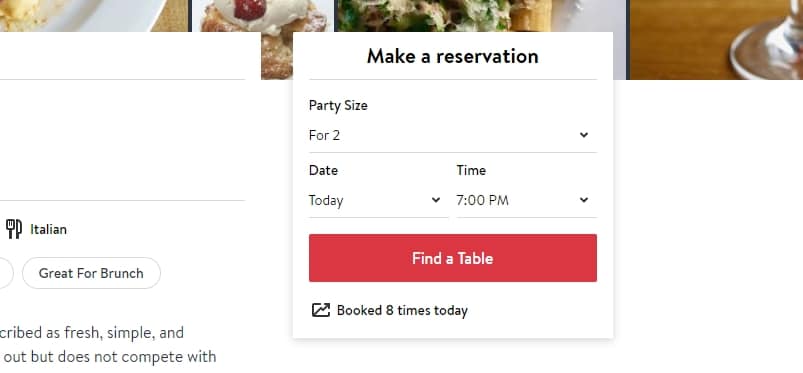Viewport: 803px width, 373px height.
Task: Click the red Find a Table button
Action: click(453, 258)
